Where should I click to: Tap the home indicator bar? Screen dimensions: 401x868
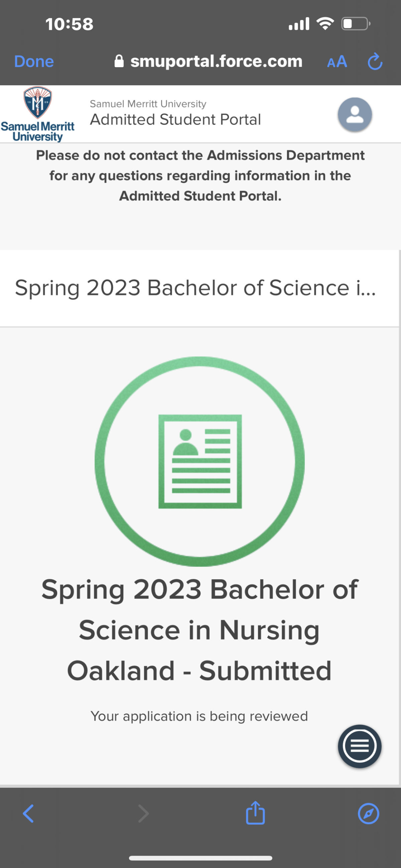(x=200, y=858)
